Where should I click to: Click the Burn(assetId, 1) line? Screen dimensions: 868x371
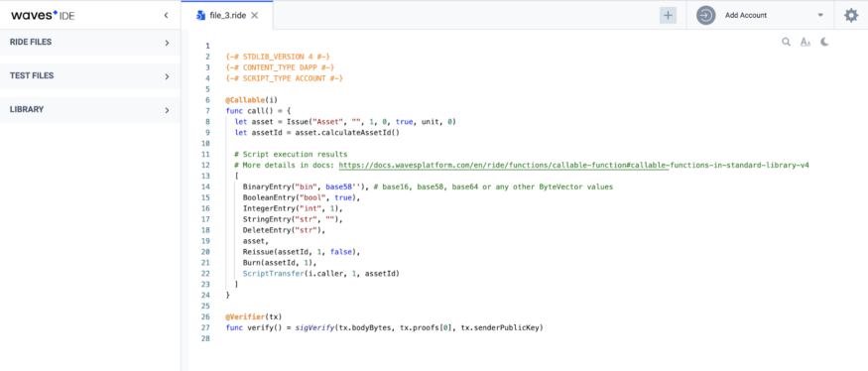tap(280, 263)
